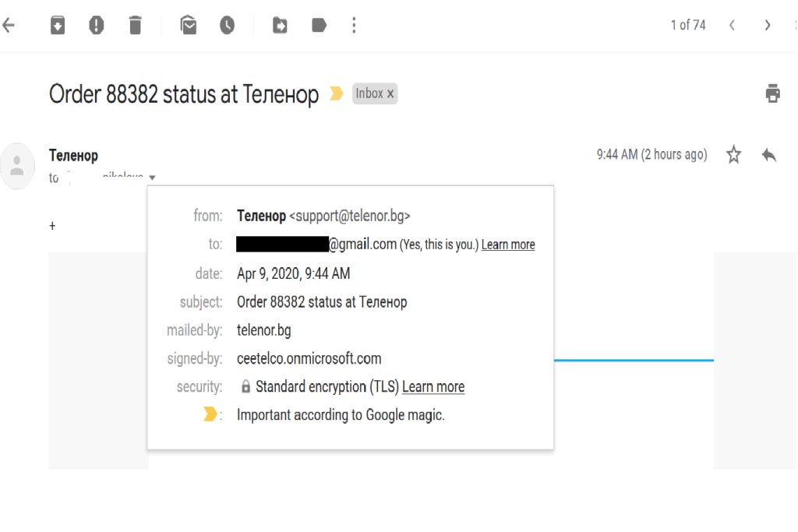Star the Теленор email
This screenshot has height=532, width=798.
[734, 155]
